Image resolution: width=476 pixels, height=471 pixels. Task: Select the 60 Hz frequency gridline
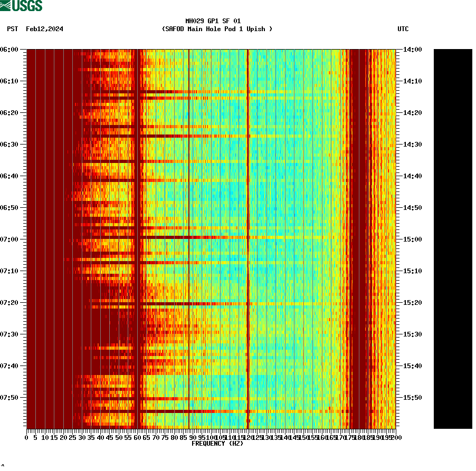click(136, 237)
